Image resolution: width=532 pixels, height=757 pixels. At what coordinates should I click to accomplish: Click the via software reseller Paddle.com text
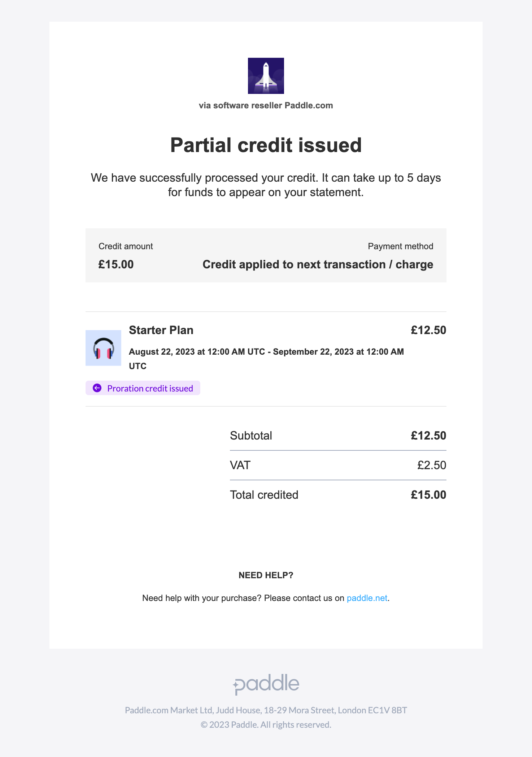click(x=266, y=105)
